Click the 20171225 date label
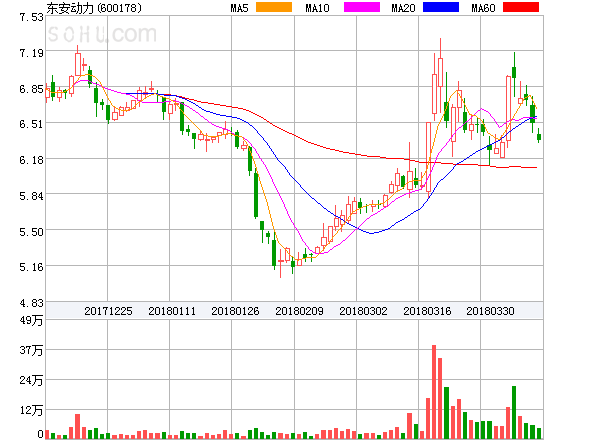The height and width of the screenshot is (440, 600). (108, 311)
